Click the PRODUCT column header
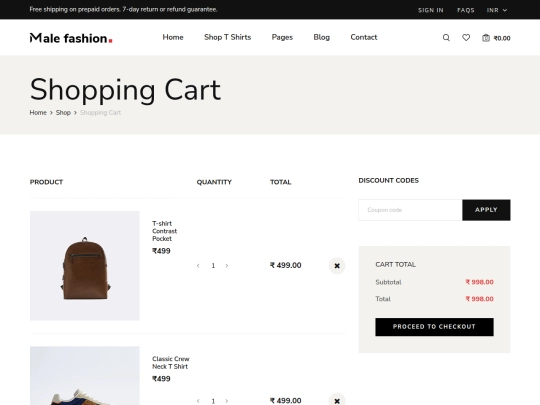This screenshot has width=540, height=405. (x=46, y=182)
